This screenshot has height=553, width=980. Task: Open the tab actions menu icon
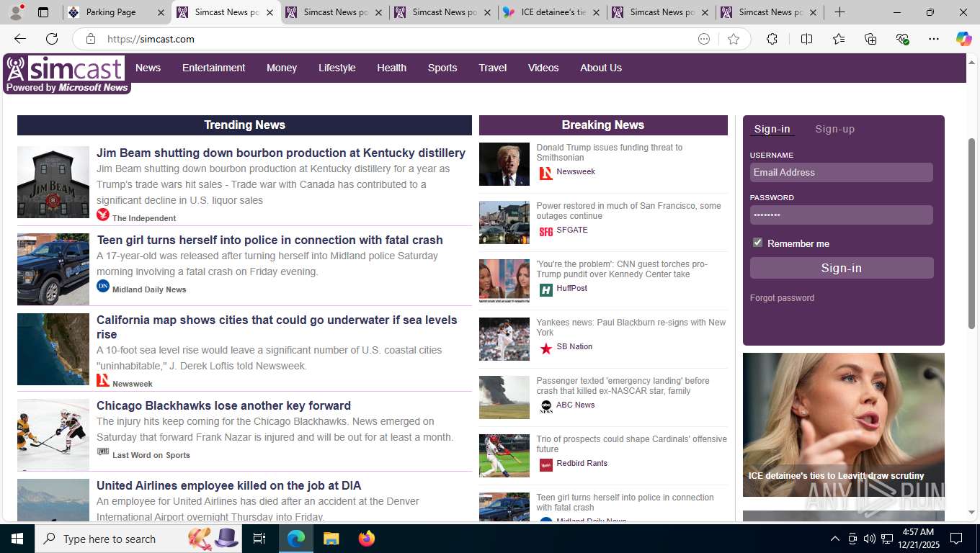43,12
